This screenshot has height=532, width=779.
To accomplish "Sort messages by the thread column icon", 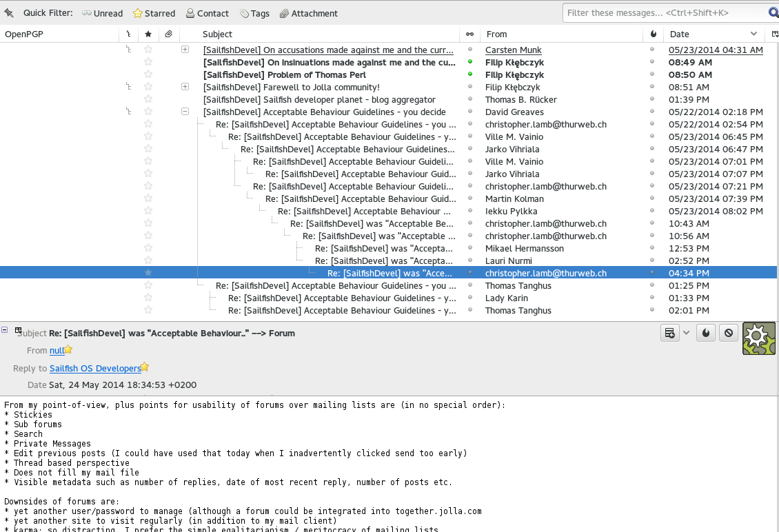I will 128,34.
